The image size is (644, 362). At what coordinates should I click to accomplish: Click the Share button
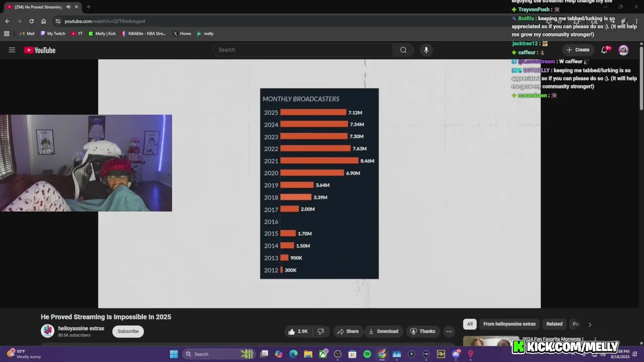pos(348,331)
